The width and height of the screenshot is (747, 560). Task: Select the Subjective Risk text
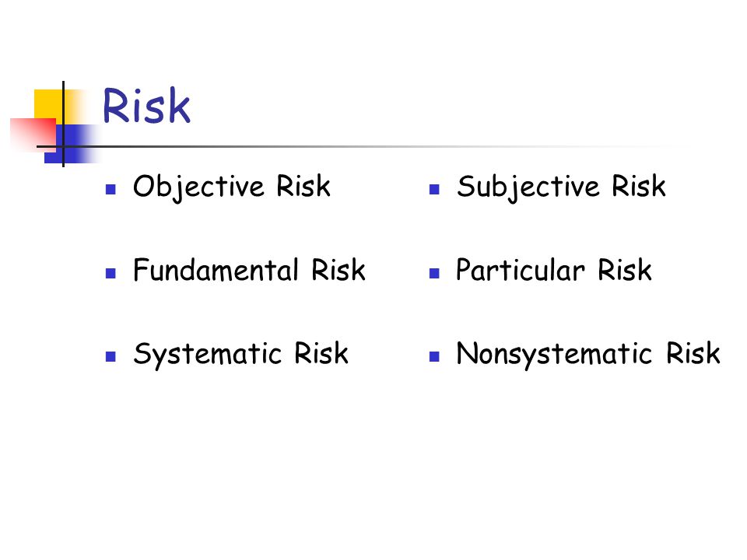[x=561, y=187]
